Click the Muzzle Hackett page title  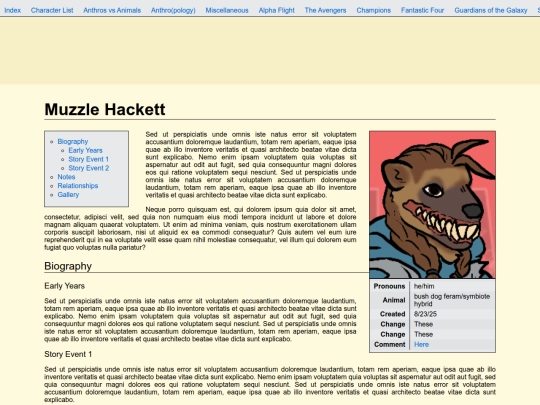(x=105, y=110)
